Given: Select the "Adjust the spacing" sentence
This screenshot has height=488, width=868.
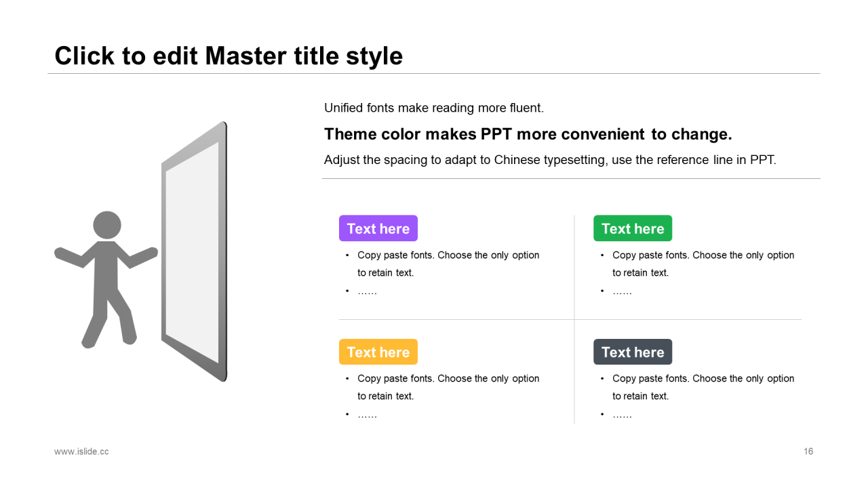Looking at the screenshot, I should tap(549, 161).
